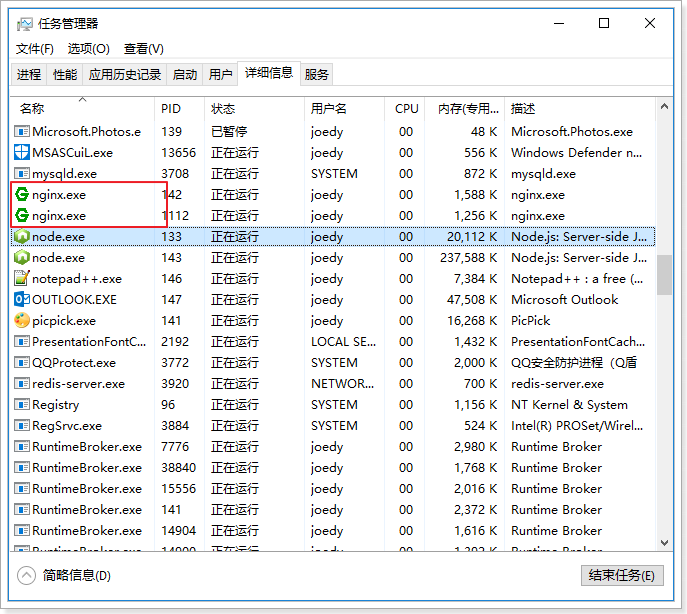The width and height of the screenshot is (687, 614).
Task: Click the 20,112 K memory value
Action: pyautogui.click(x=472, y=237)
